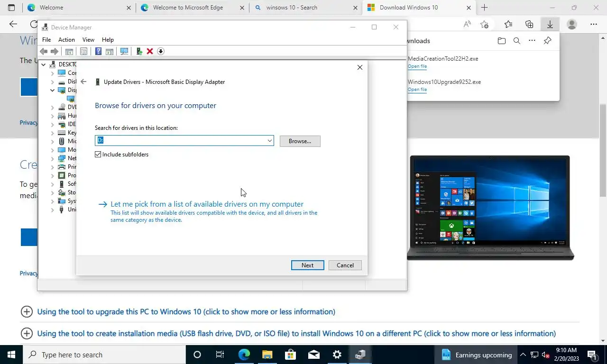Image resolution: width=607 pixels, height=364 pixels.
Task: Uncheck Include subfolders checkbox
Action: (x=98, y=155)
